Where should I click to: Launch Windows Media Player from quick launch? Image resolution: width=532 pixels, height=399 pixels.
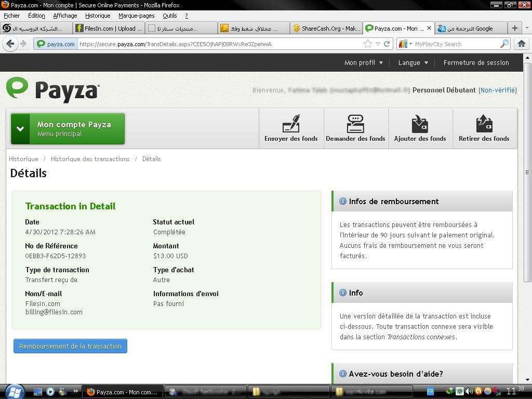pyautogui.click(x=50, y=392)
